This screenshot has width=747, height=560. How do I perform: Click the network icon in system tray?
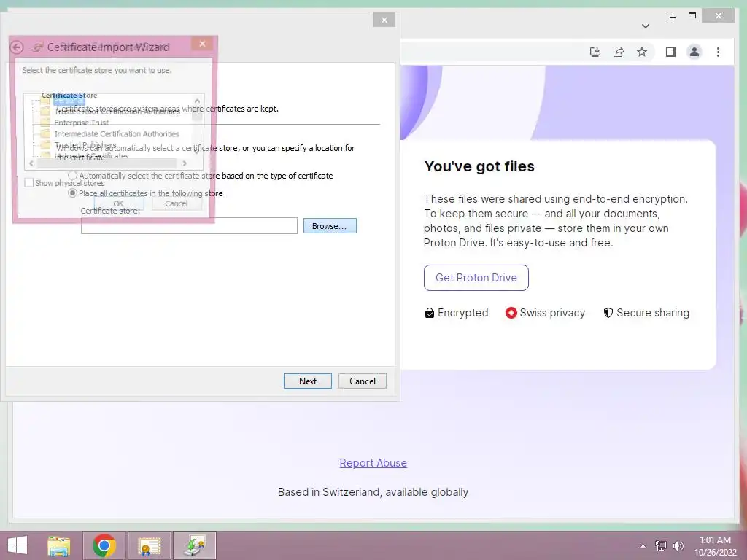[x=661, y=545]
